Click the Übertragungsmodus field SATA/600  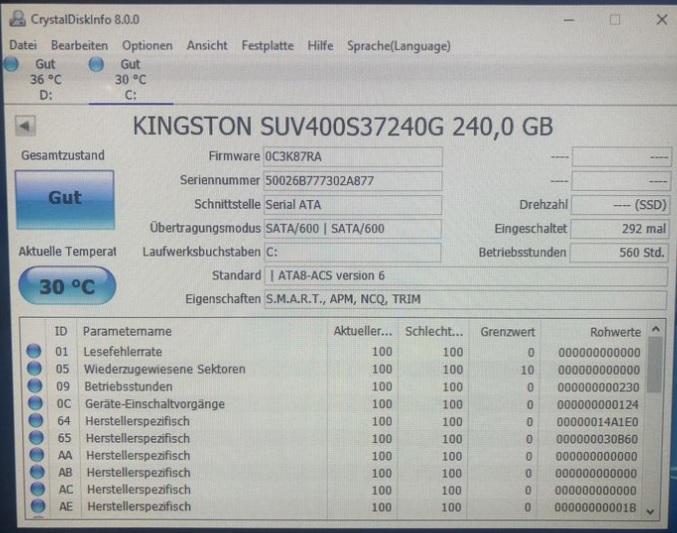tap(352, 228)
